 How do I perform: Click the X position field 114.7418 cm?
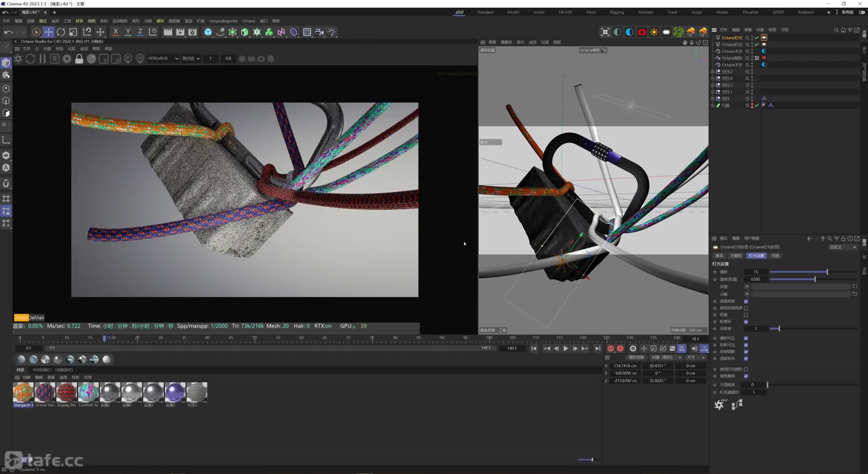coord(625,366)
